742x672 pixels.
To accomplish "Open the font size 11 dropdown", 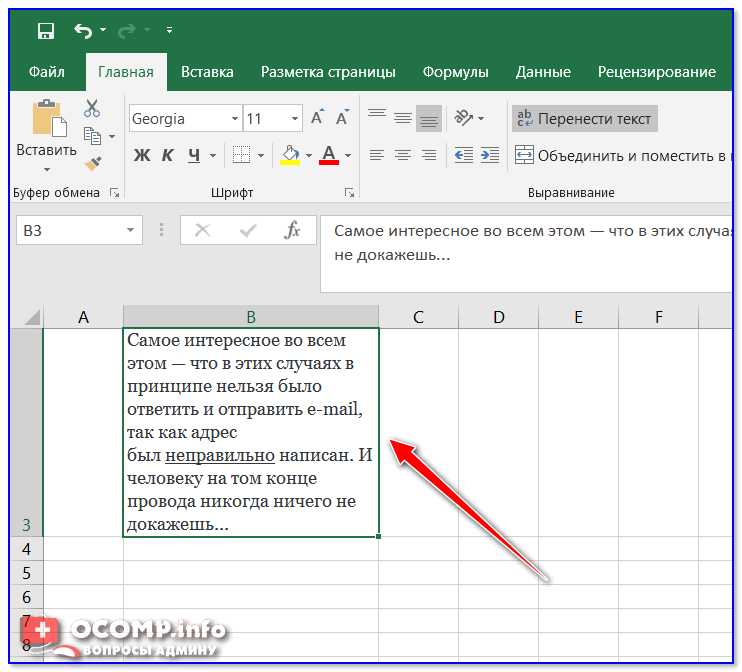I will [295, 118].
